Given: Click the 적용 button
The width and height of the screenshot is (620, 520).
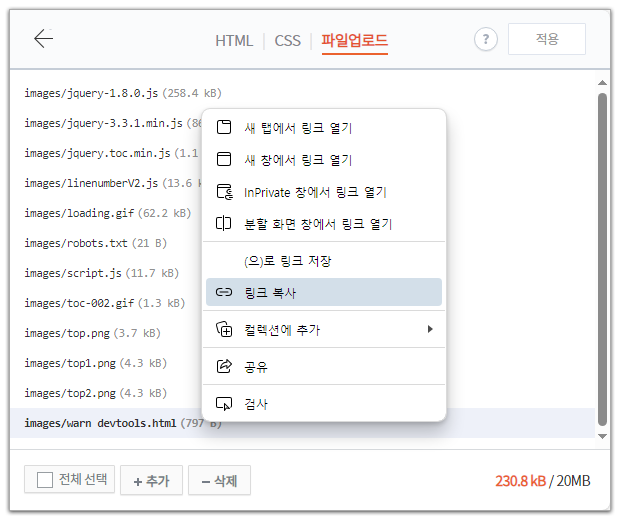Looking at the screenshot, I should [x=547, y=39].
